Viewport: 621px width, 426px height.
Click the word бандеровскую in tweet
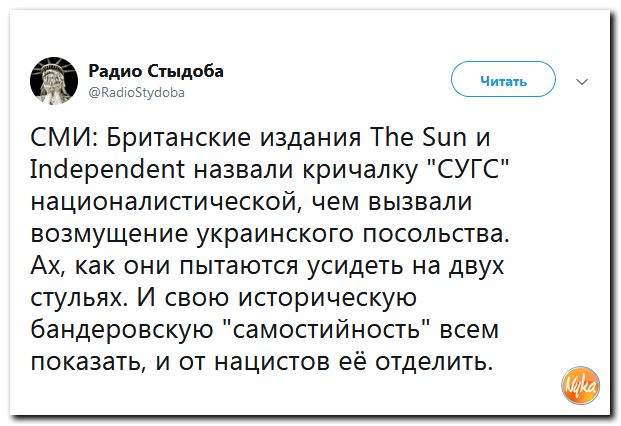point(122,329)
